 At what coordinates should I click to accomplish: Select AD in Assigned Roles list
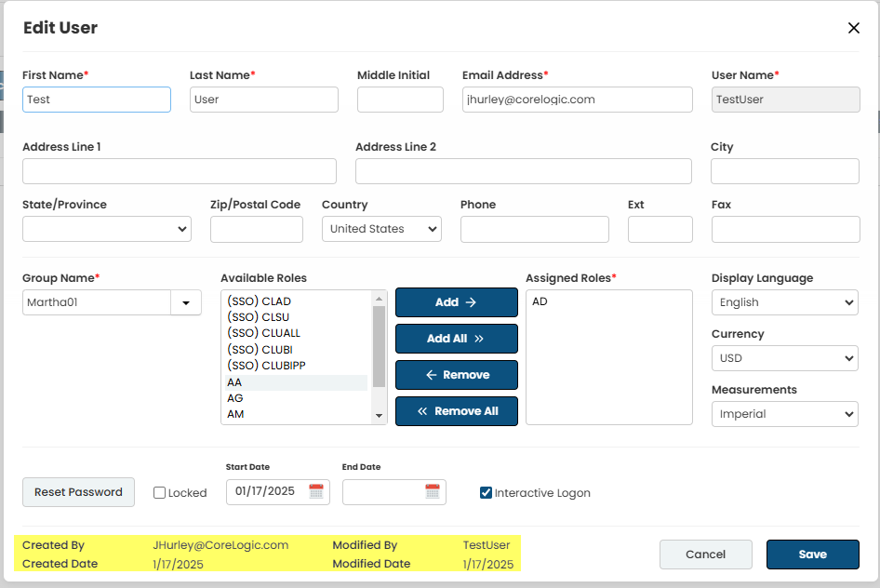point(540,301)
